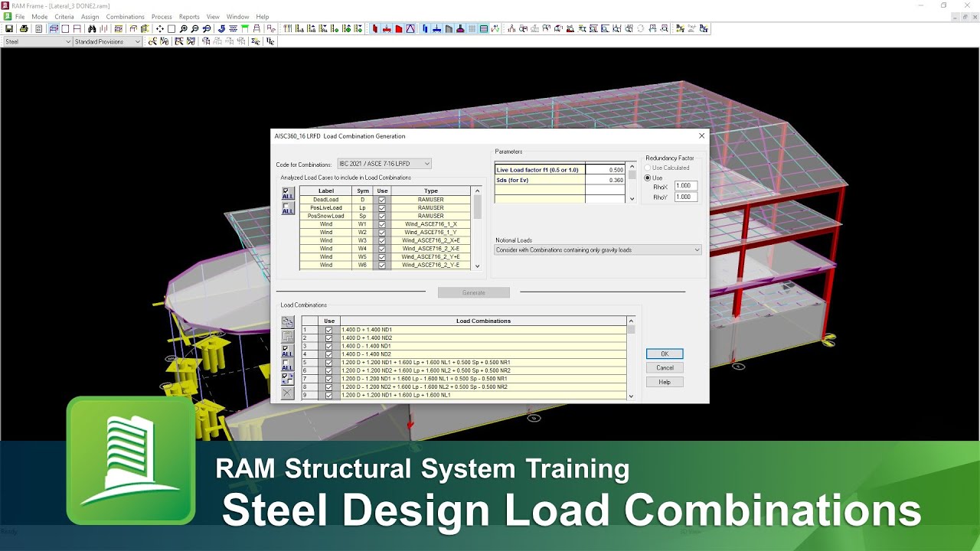Viewport: 980px width, 551px height.
Task: Click up arrow of Load Combinations list scrollbar
Action: (631, 321)
